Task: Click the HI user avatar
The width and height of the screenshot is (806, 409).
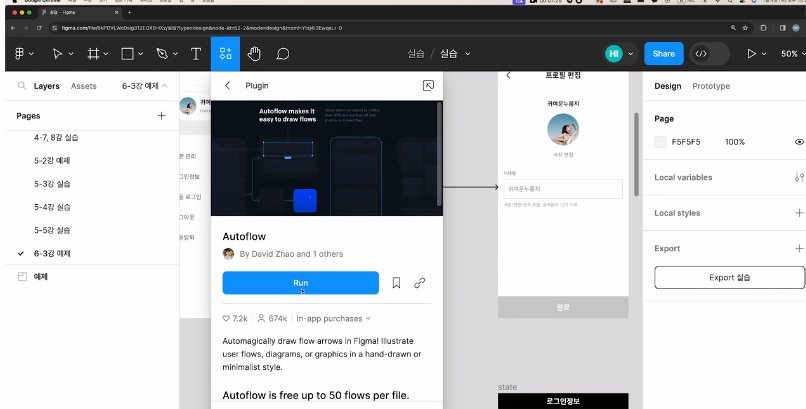Action: click(x=614, y=53)
